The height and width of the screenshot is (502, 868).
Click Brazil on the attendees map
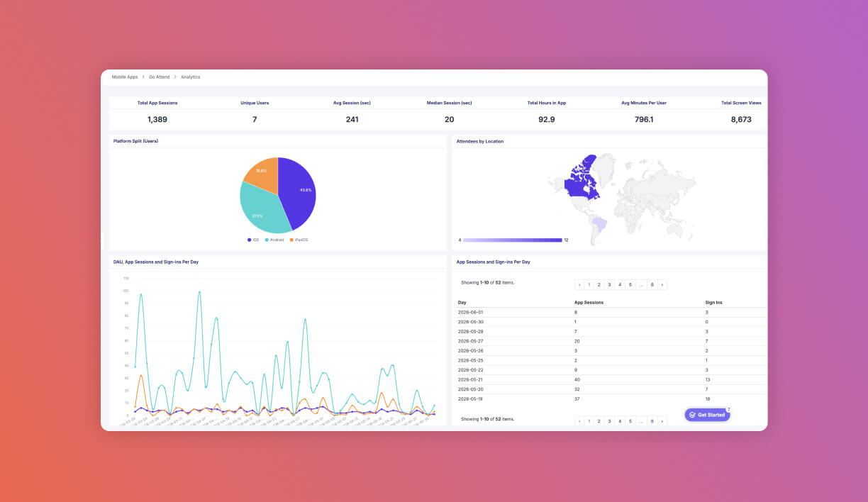[x=599, y=225]
